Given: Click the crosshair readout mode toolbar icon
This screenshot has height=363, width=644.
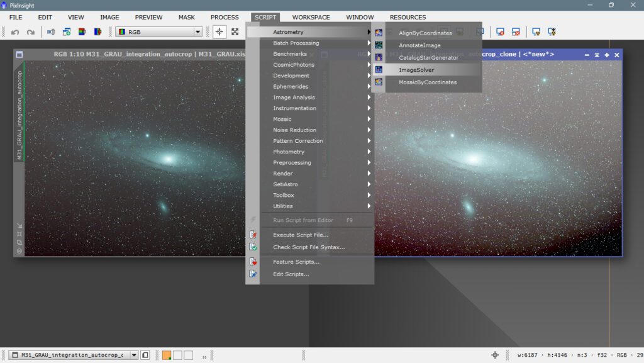Looking at the screenshot, I should [x=219, y=32].
